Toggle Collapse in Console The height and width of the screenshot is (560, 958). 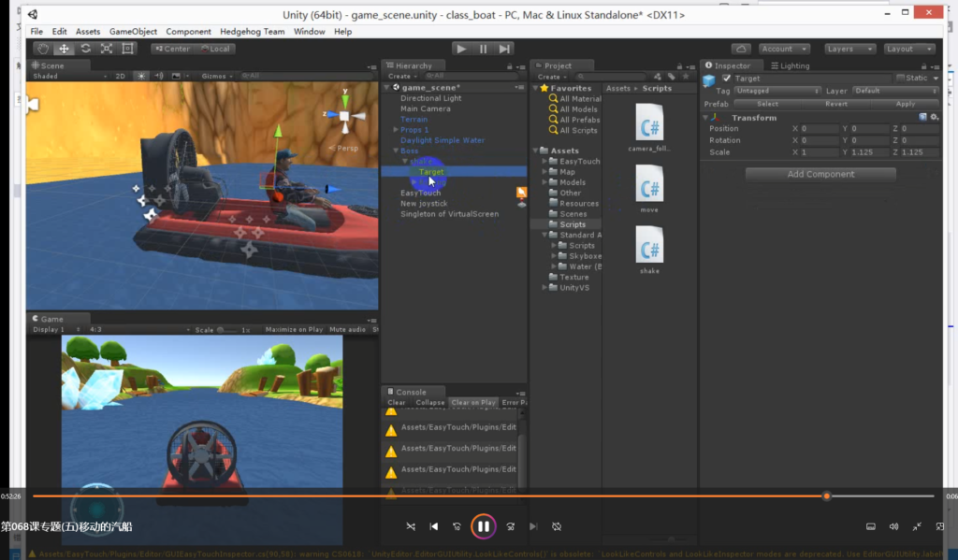click(x=430, y=402)
